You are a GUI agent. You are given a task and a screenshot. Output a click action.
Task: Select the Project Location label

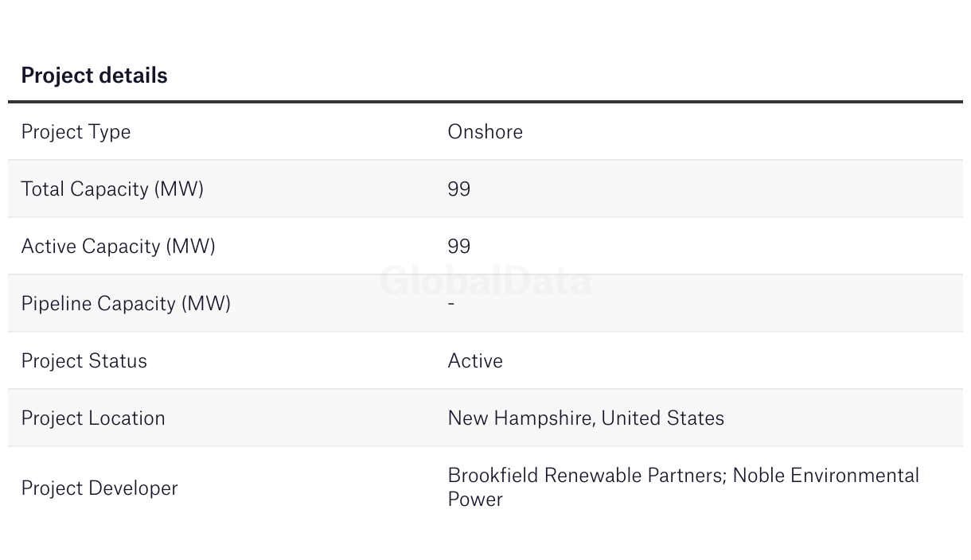[93, 418]
